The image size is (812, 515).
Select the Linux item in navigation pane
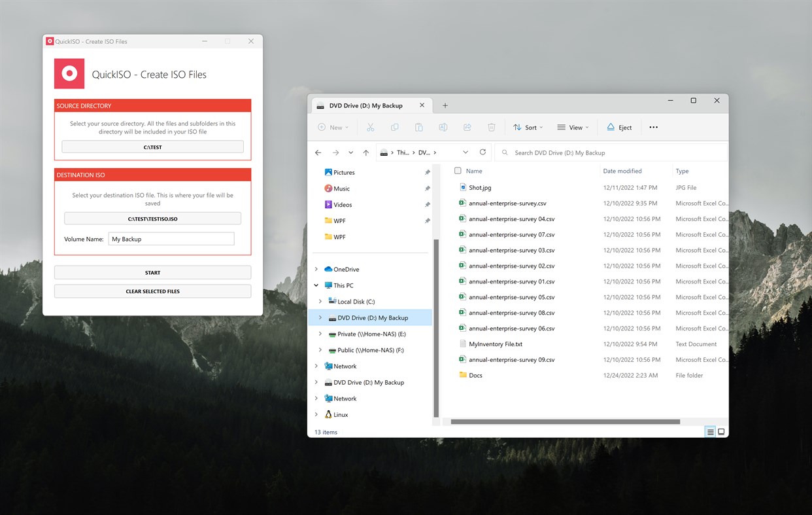(341, 415)
